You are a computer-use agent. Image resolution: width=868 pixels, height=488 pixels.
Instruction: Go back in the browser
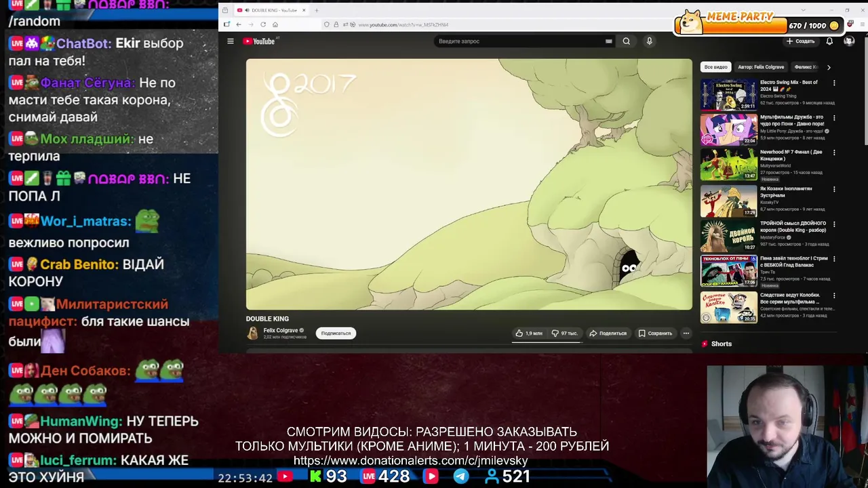click(239, 24)
